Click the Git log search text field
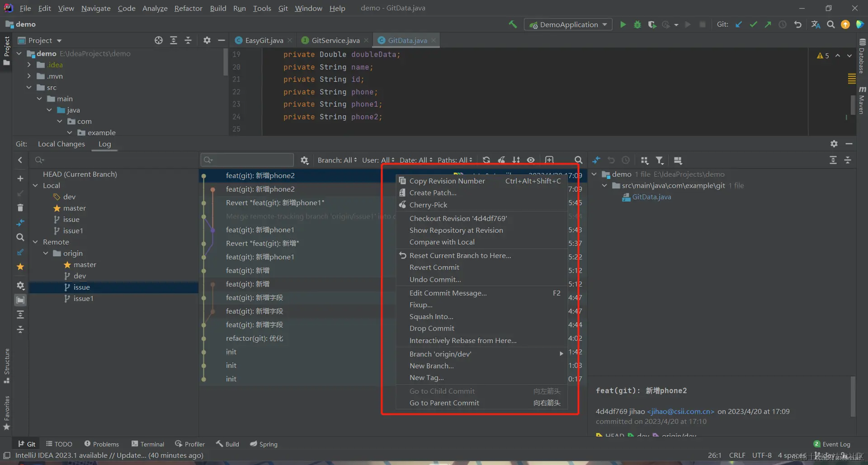This screenshot has width=868, height=465. pos(247,160)
